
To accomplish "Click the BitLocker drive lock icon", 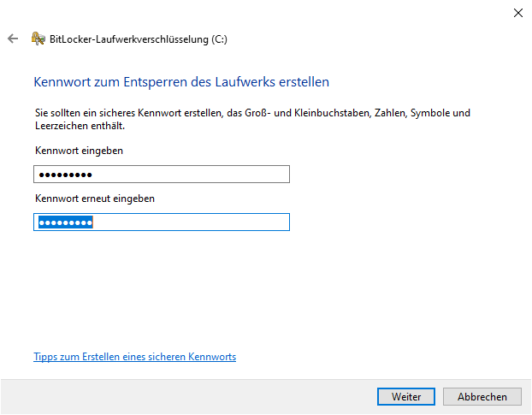I will tap(38, 39).
